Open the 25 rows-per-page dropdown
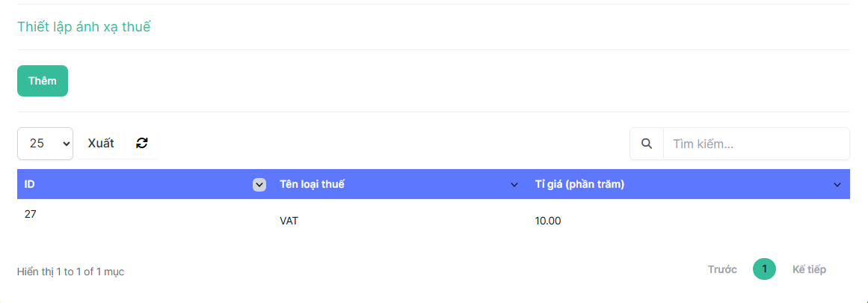 [x=45, y=144]
